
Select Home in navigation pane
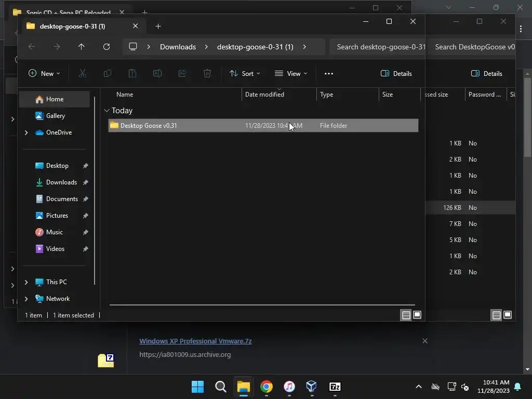pos(54,99)
